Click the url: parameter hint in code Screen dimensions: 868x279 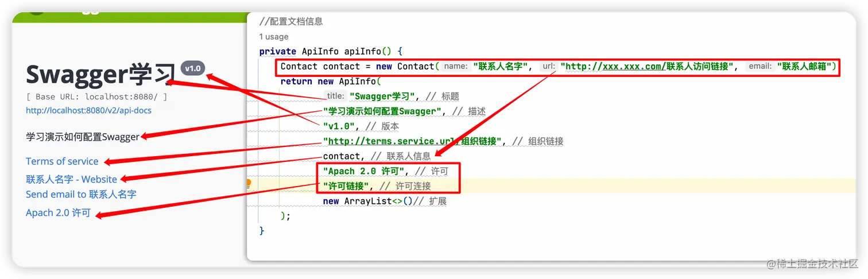click(x=548, y=67)
